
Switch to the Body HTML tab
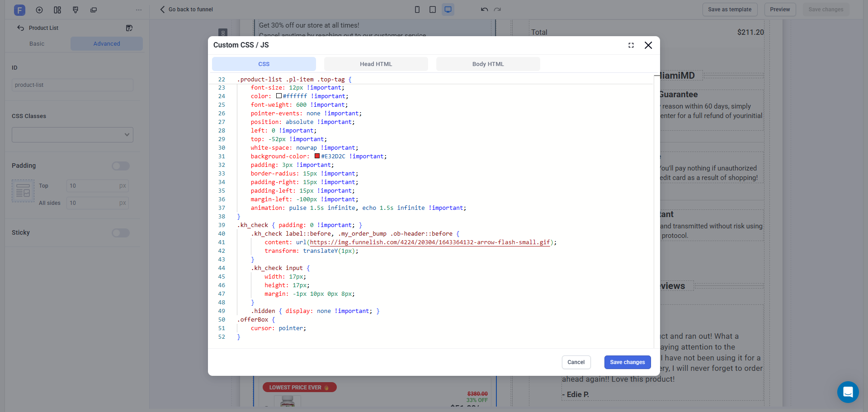488,64
